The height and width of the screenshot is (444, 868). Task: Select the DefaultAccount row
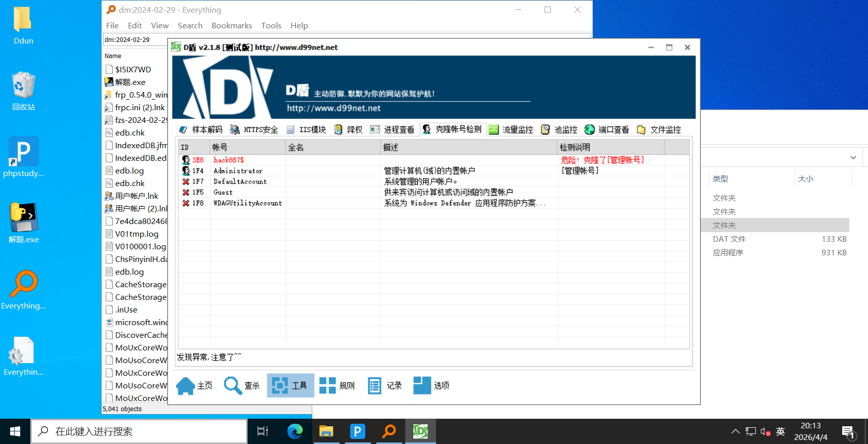coord(434,182)
